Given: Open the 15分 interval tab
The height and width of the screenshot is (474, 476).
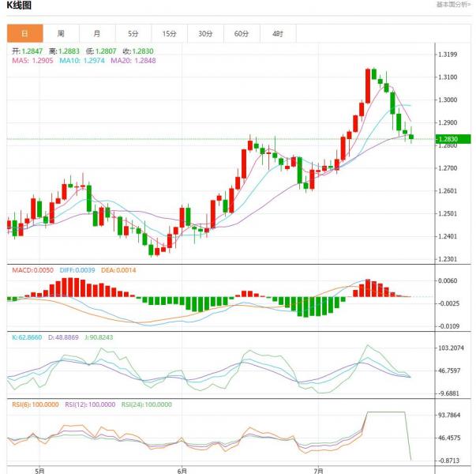Looking at the screenshot, I should click(170, 33).
